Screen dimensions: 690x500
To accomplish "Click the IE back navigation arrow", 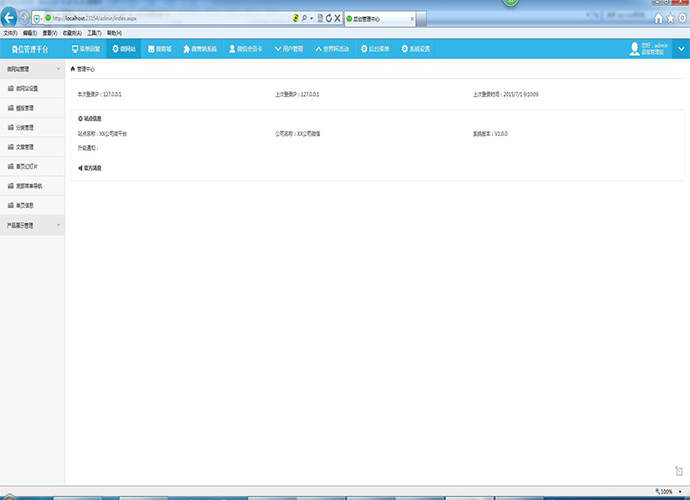I will [x=10, y=18].
